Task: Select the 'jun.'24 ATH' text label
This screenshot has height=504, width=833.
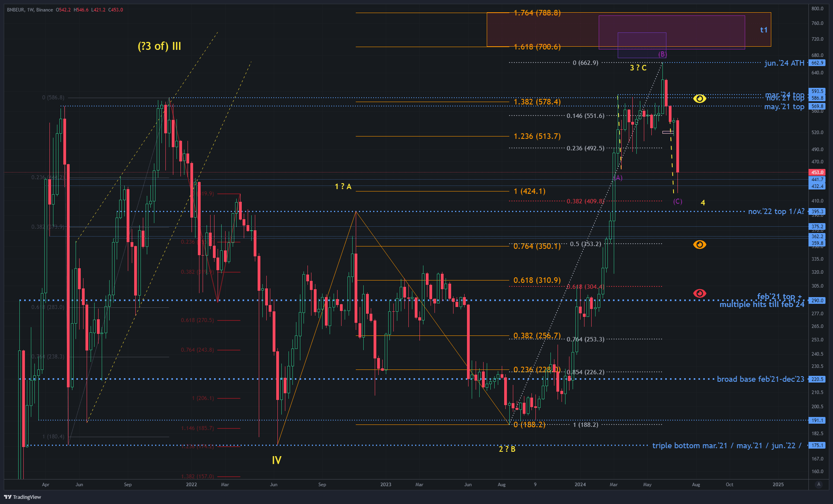Action: tap(784, 63)
